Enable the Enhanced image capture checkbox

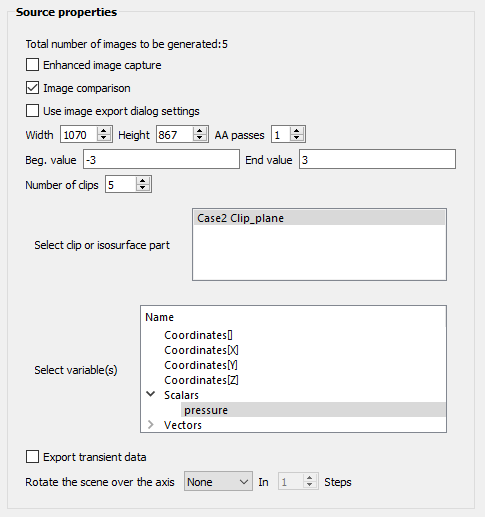32,65
